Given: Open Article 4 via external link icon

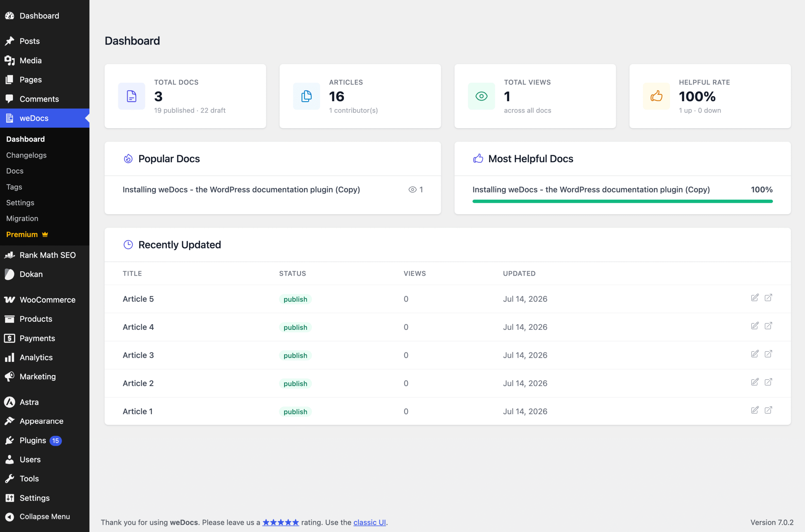Looking at the screenshot, I should tap(768, 326).
